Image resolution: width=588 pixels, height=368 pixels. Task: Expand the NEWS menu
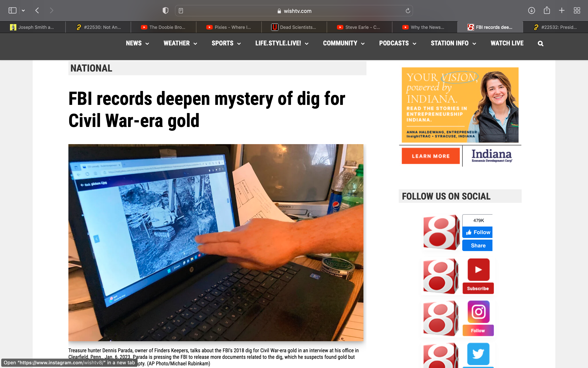138,43
